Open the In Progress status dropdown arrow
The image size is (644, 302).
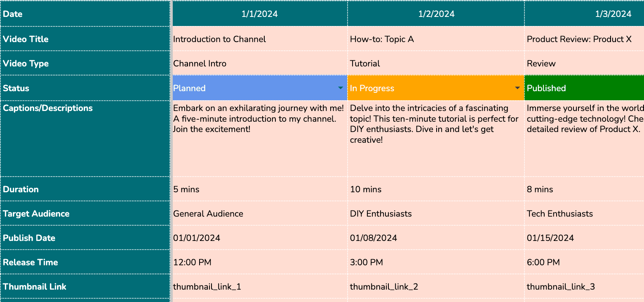(x=517, y=88)
